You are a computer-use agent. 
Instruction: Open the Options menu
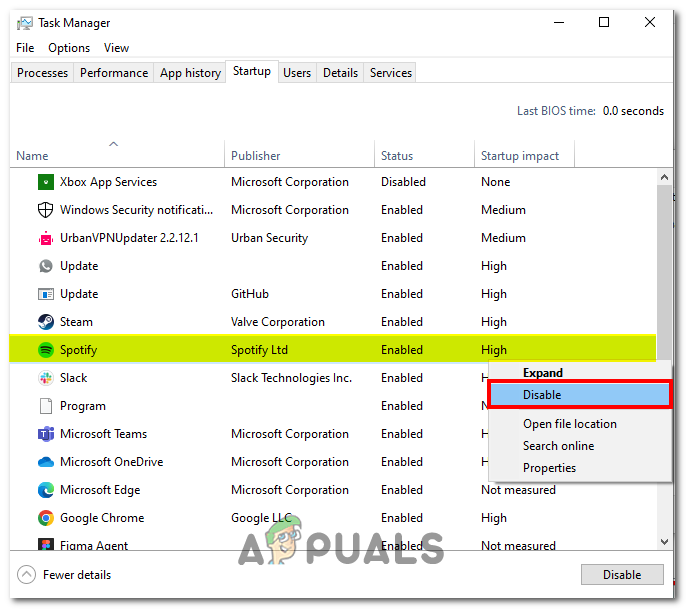coord(69,48)
